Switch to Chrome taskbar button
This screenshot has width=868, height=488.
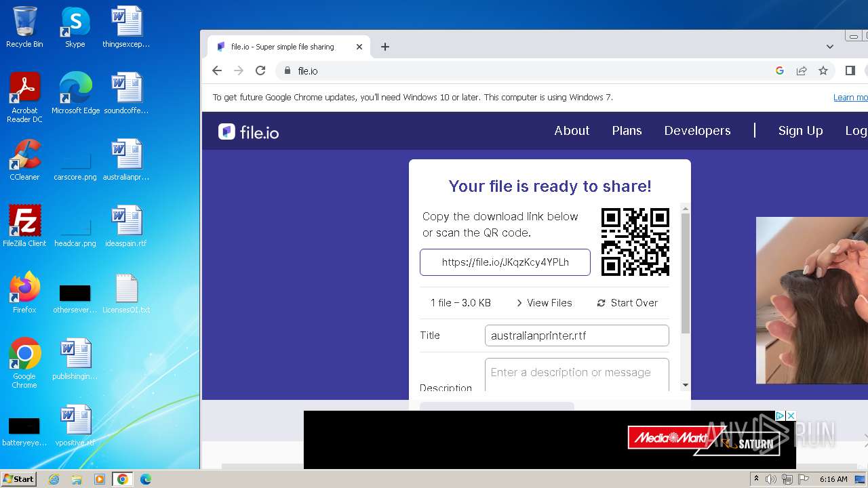(x=123, y=479)
